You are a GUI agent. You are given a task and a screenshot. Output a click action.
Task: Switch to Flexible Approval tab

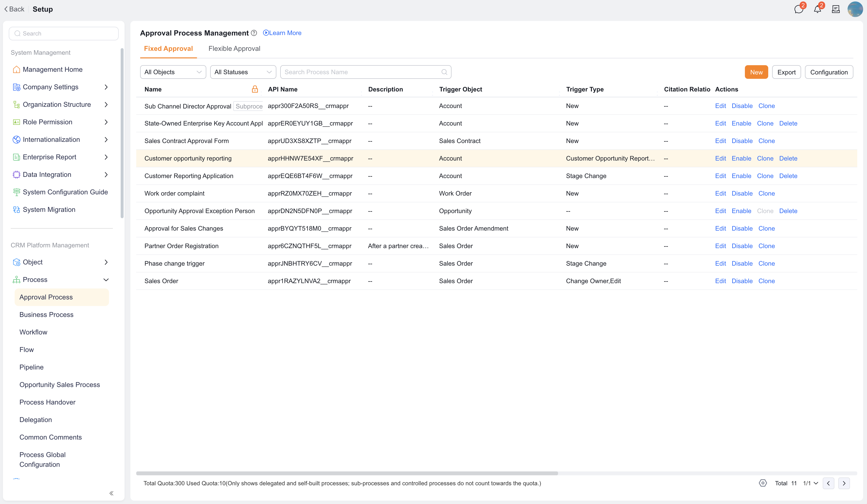[234, 48]
